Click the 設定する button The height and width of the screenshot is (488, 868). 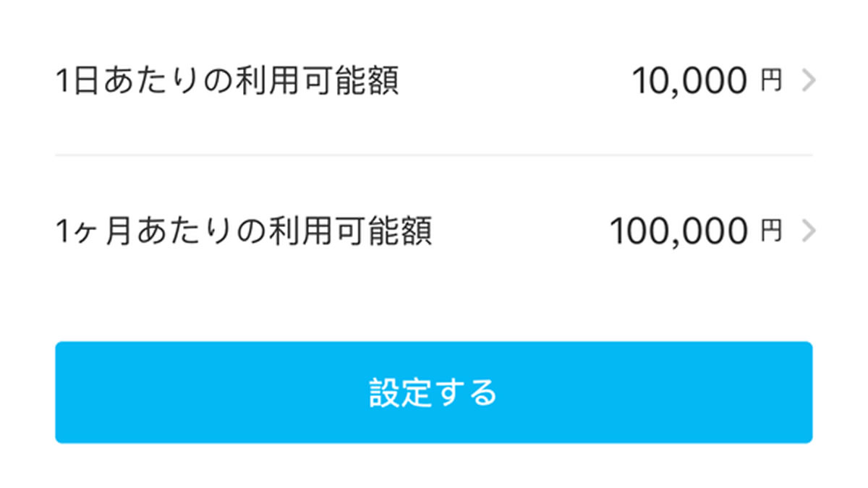click(434, 392)
